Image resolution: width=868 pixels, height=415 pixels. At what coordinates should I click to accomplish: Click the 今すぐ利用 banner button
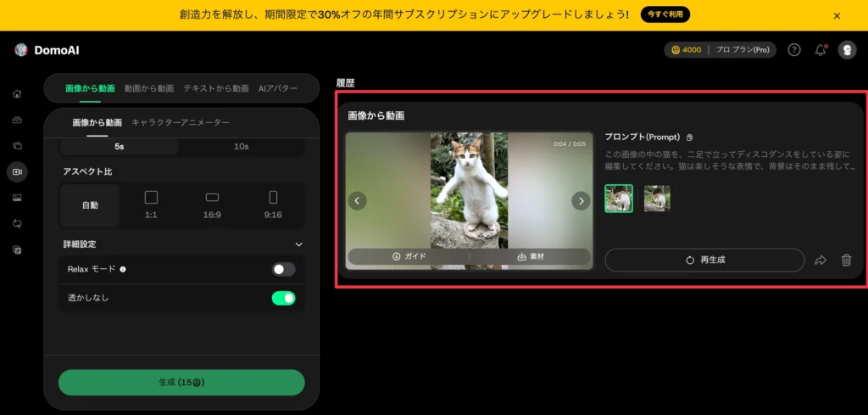(x=665, y=14)
